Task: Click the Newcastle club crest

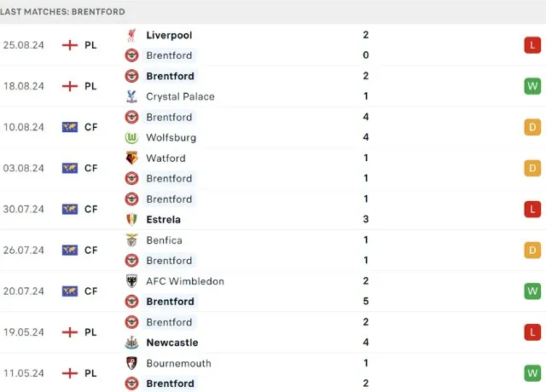Action: 132,343
